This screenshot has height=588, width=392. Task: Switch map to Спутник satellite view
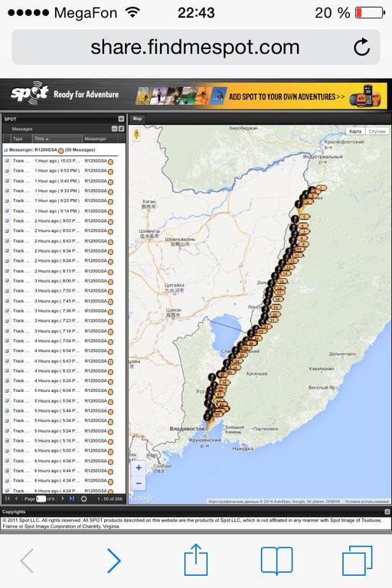(x=377, y=131)
